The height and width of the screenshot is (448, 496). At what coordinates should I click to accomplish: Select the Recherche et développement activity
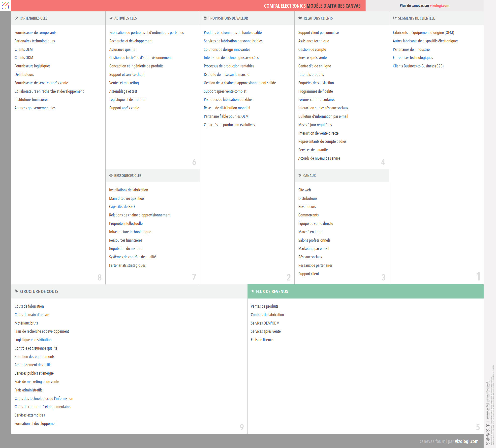click(x=131, y=41)
